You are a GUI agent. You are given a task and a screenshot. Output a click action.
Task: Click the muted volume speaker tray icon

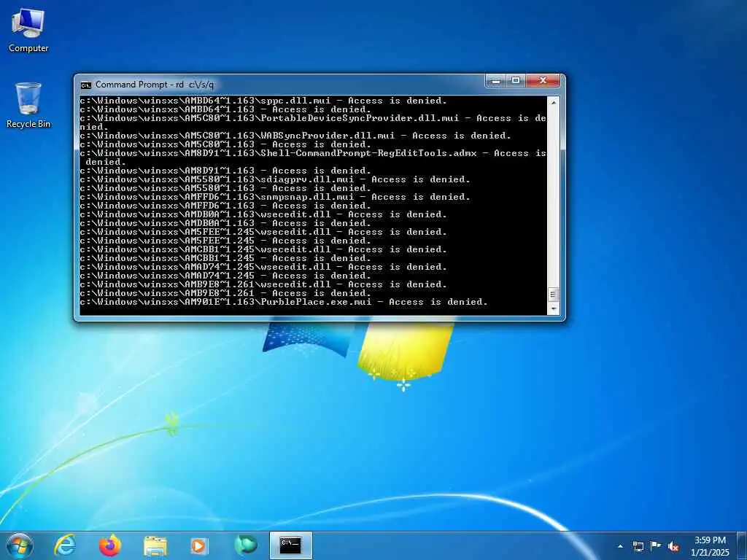click(673, 547)
